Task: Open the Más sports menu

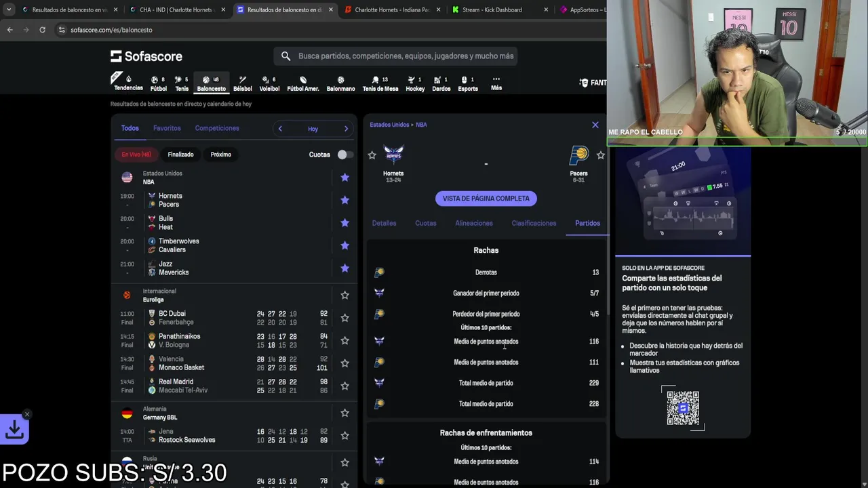Action: coord(496,83)
